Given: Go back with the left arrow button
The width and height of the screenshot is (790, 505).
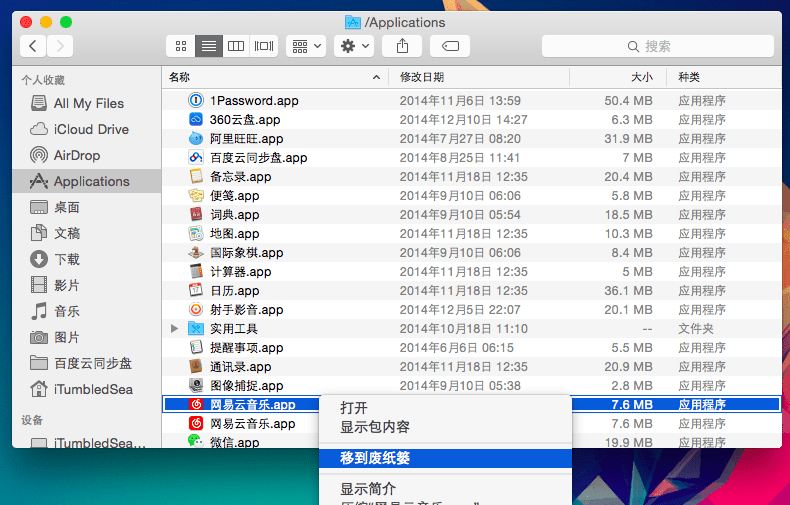Looking at the screenshot, I should (33, 46).
